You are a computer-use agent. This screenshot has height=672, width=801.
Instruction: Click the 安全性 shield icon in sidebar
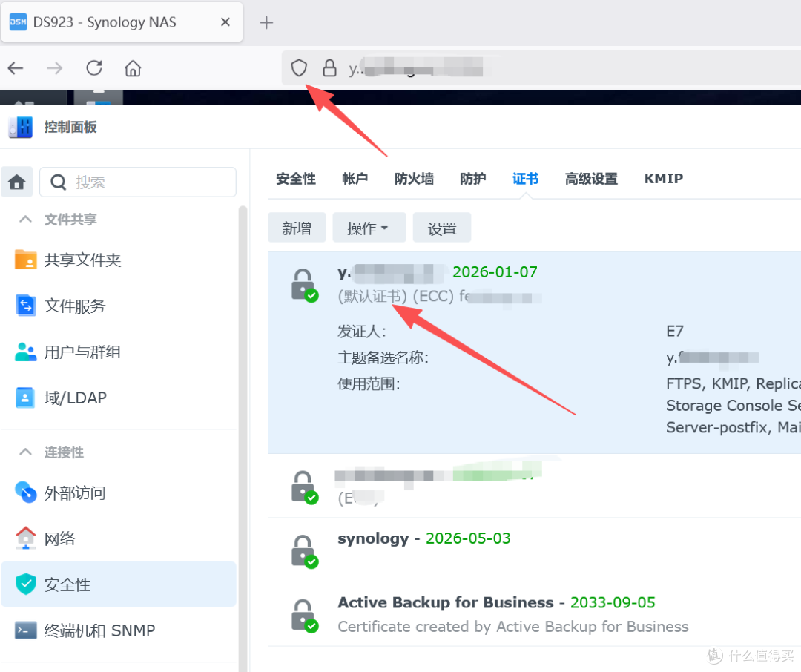tap(25, 584)
